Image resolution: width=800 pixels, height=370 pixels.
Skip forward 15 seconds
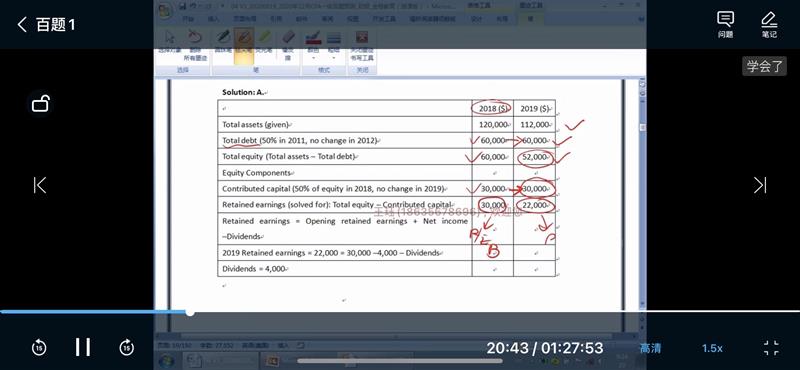[127, 348]
